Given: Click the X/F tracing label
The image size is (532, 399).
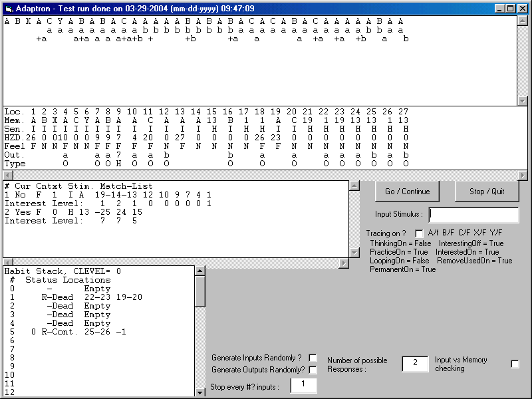Looking at the screenshot, I should (x=479, y=233).
